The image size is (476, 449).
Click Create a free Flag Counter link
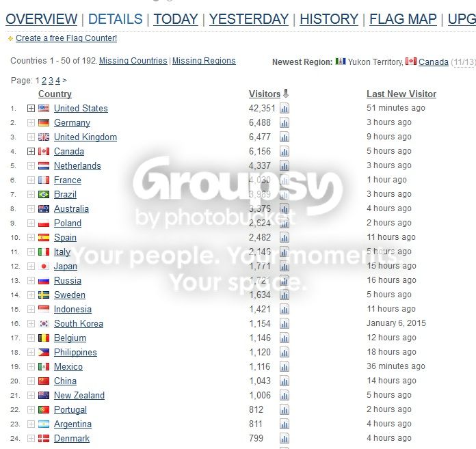point(66,38)
